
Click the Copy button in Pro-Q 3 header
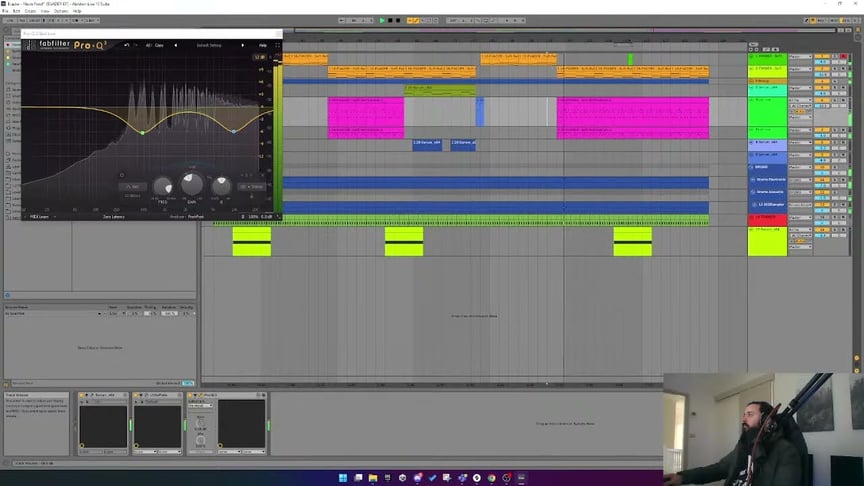(159, 45)
